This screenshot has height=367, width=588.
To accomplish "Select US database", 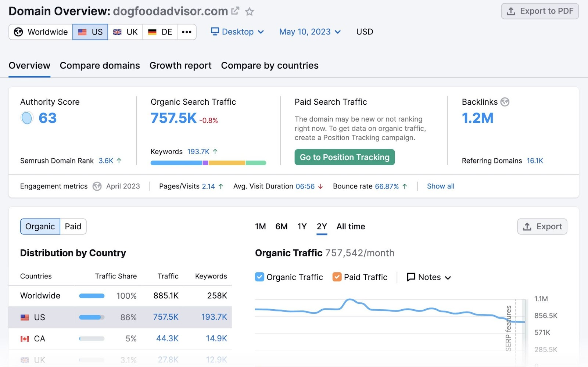I will (90, 32).
